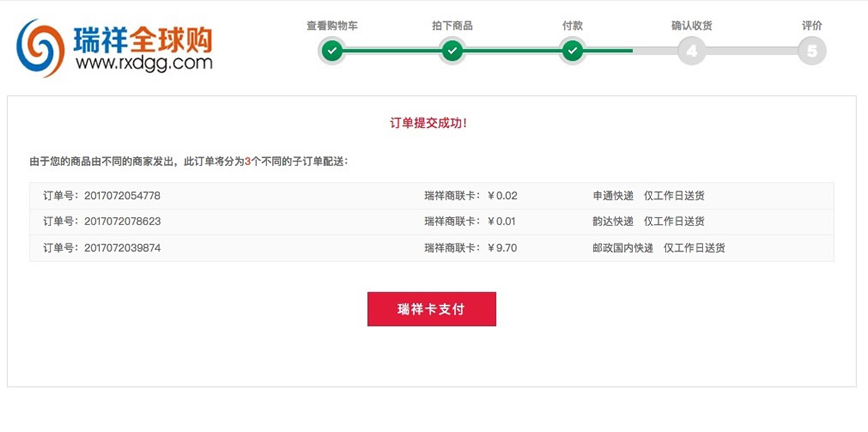Click step 5 评价 circle
Viewport: 868px width, 432px height.
pos(812,51)
